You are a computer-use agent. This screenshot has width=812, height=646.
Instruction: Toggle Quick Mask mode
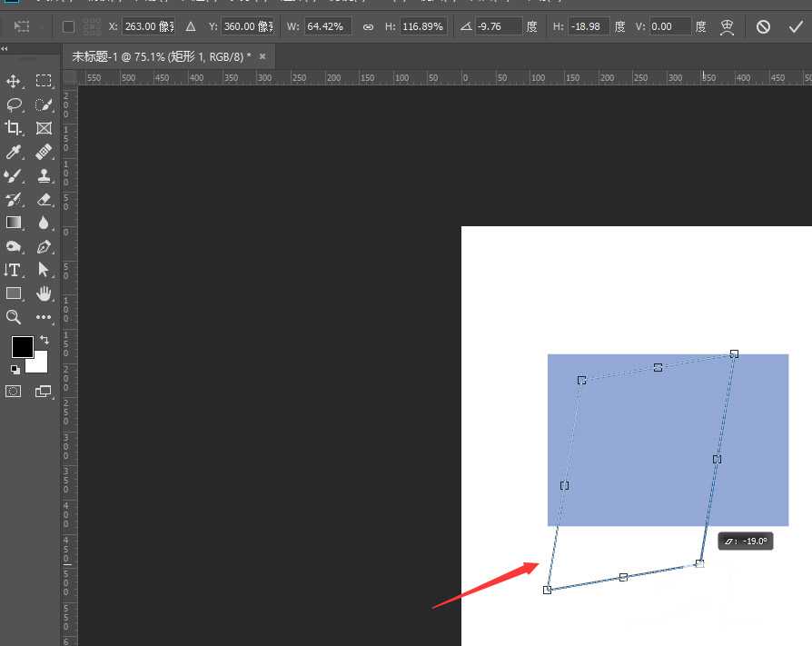tap(14, 391)
